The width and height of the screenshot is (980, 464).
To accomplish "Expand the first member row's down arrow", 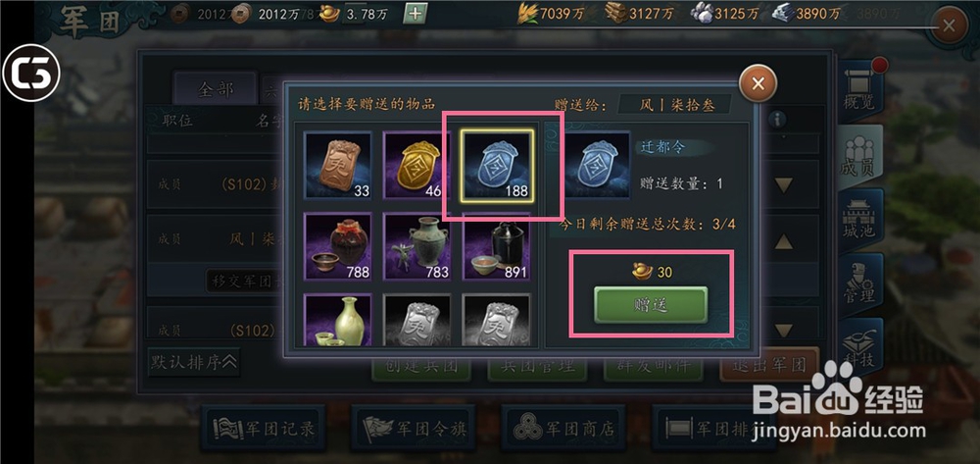I will 784,184.
